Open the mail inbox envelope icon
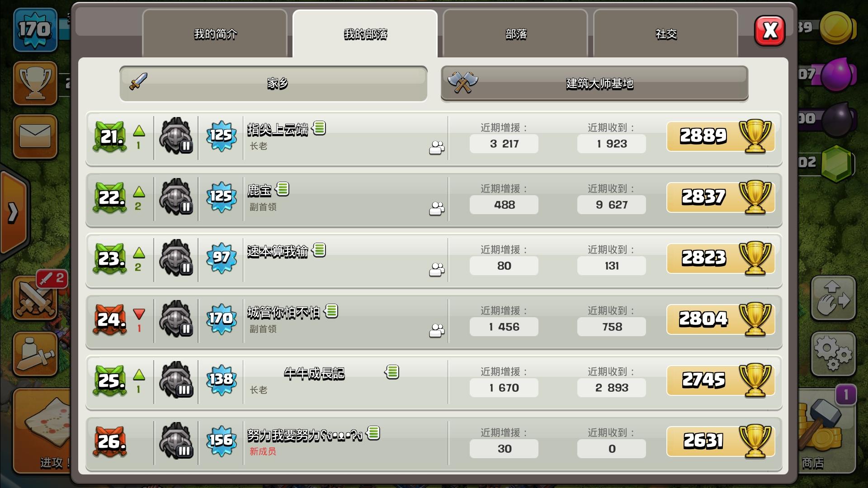The width and height of the screenshot is (868, 488). (35, 136)
